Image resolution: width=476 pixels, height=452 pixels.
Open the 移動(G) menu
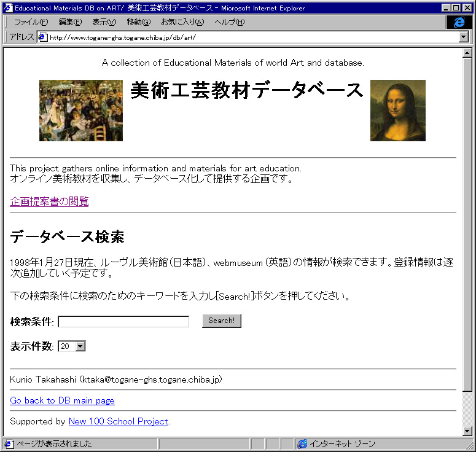tap(138, 22)
